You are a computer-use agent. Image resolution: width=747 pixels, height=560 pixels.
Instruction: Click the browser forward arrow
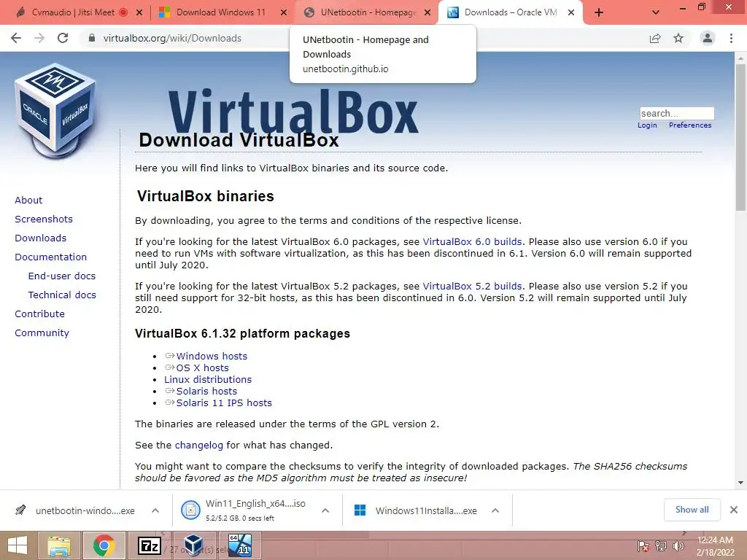[39, 38]
